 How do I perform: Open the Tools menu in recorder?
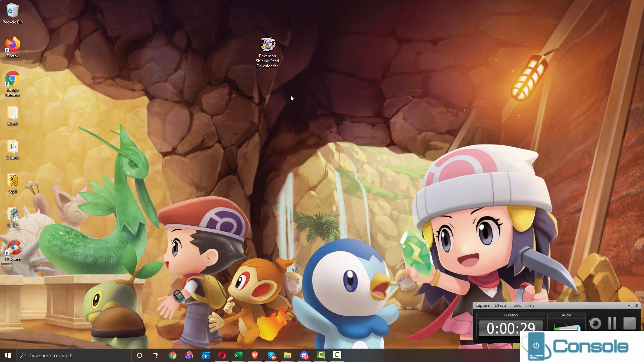[516, 305]
